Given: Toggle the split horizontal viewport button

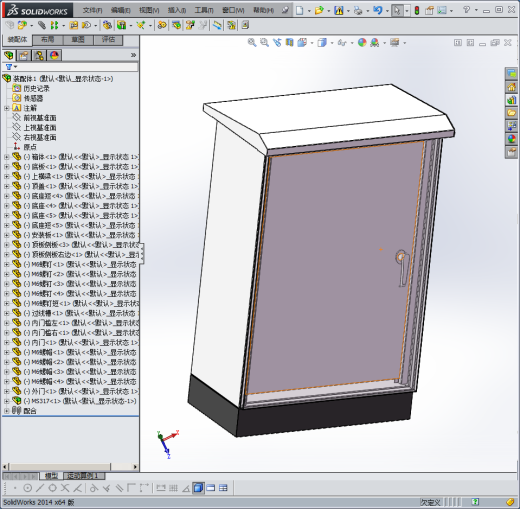Looking at the screenshot, I should pos(211,488).
